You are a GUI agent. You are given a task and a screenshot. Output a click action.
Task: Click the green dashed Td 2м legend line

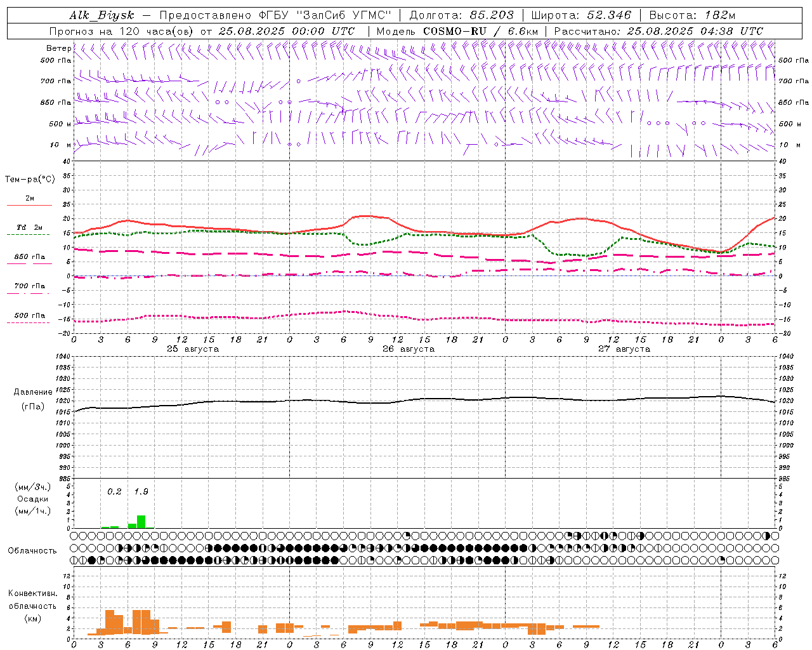[x=29, y=234]
